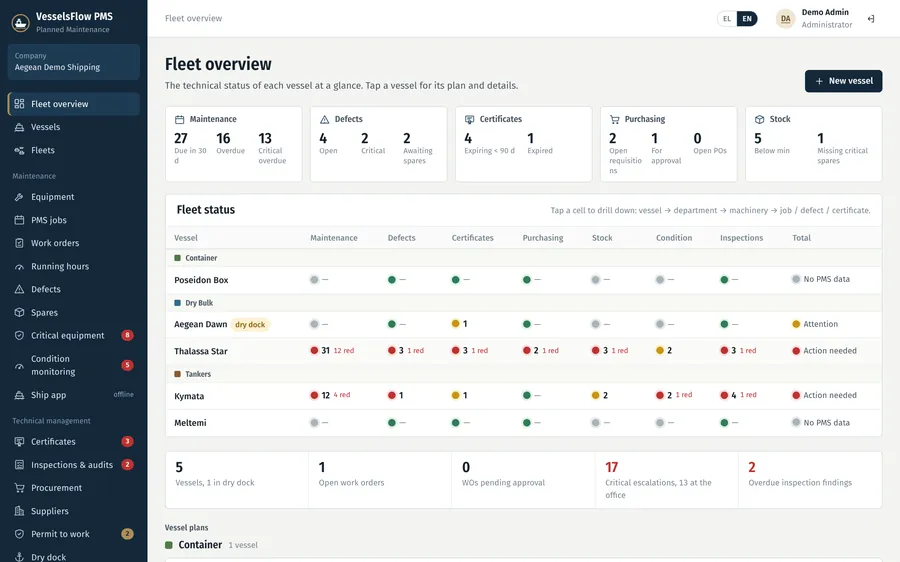The width and height of the screenshot is (900, 562).
Task: Click the Critical equipment shield icon
Action: click(20, 335)
